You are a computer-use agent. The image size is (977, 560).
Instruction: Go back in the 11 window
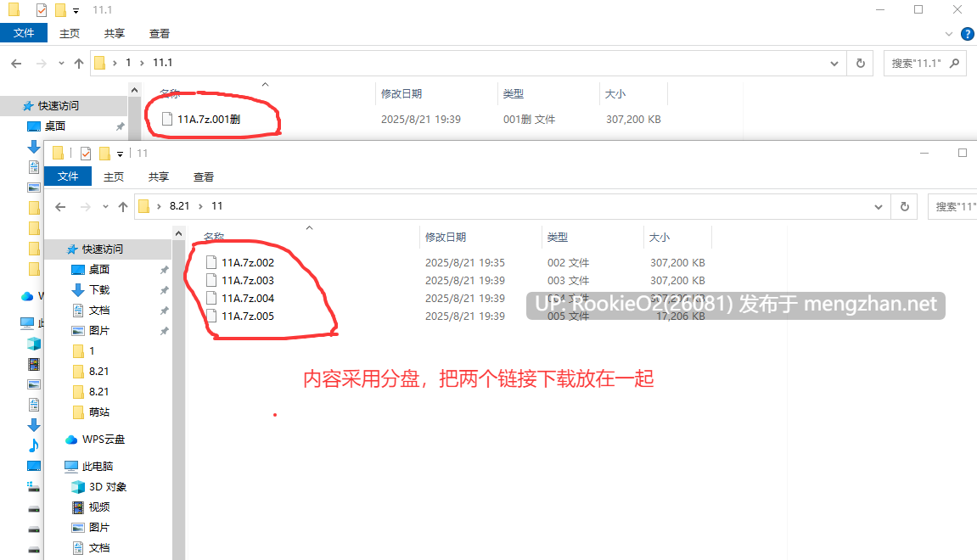coord(60,207)
